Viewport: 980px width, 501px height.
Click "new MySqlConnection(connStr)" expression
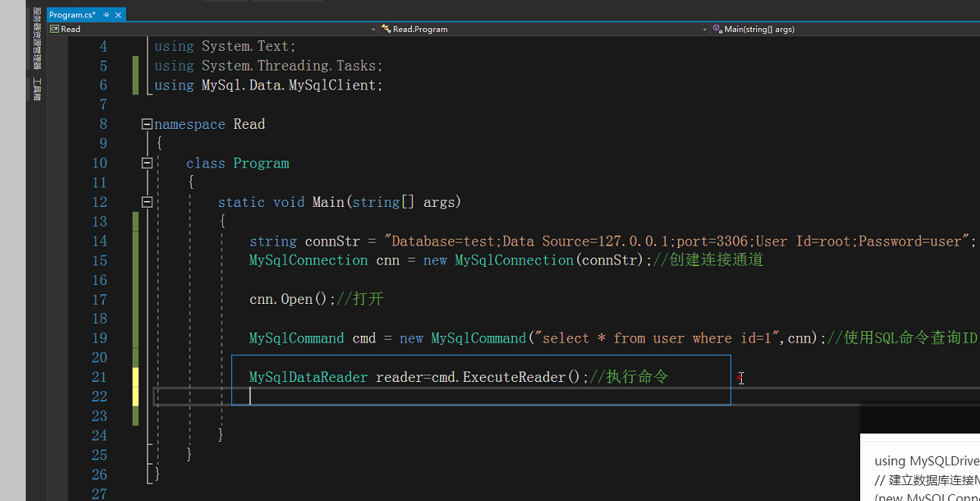(533, 261)
